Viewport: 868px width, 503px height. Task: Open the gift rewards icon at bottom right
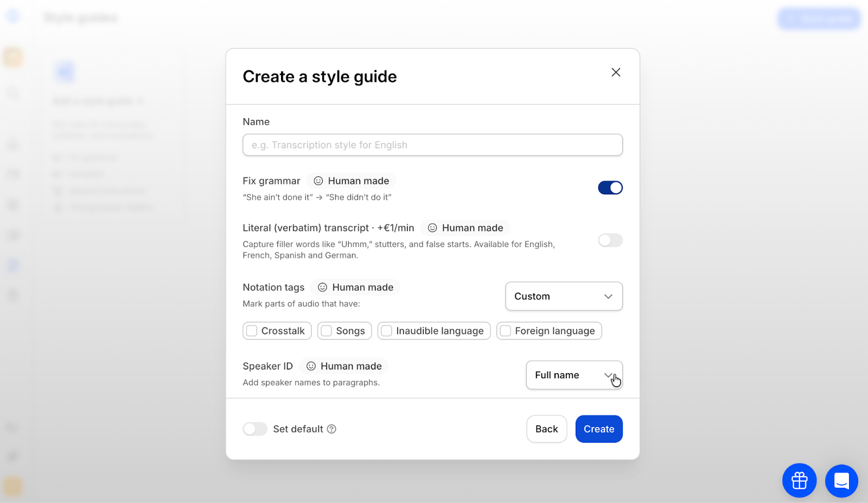(799, 480)
